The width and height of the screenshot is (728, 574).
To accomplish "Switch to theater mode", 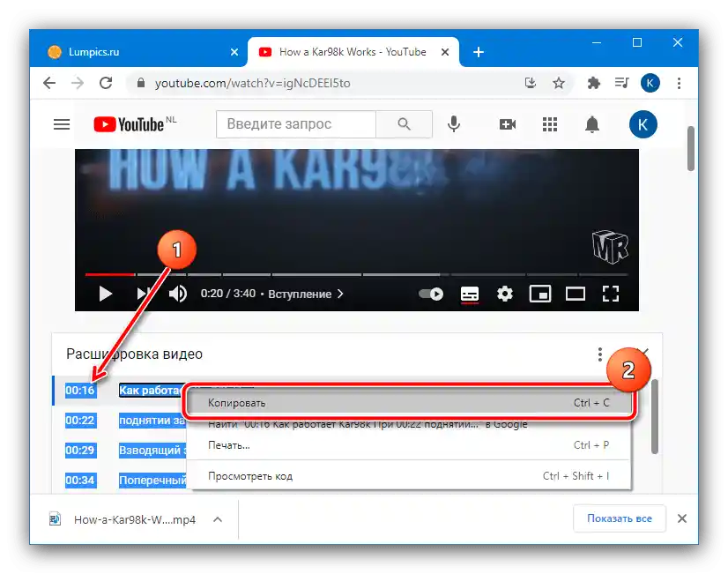I will pyautogui.click(x=576, y=294).
